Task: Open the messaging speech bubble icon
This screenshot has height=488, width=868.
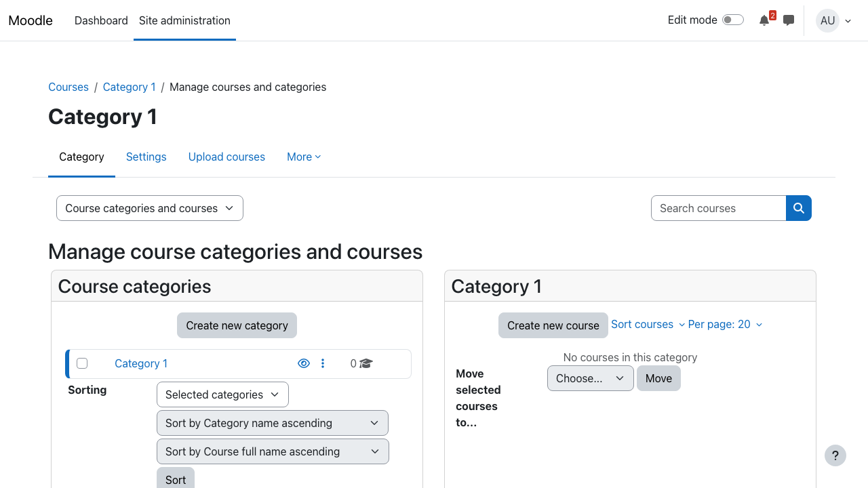Action: (789, 20)
